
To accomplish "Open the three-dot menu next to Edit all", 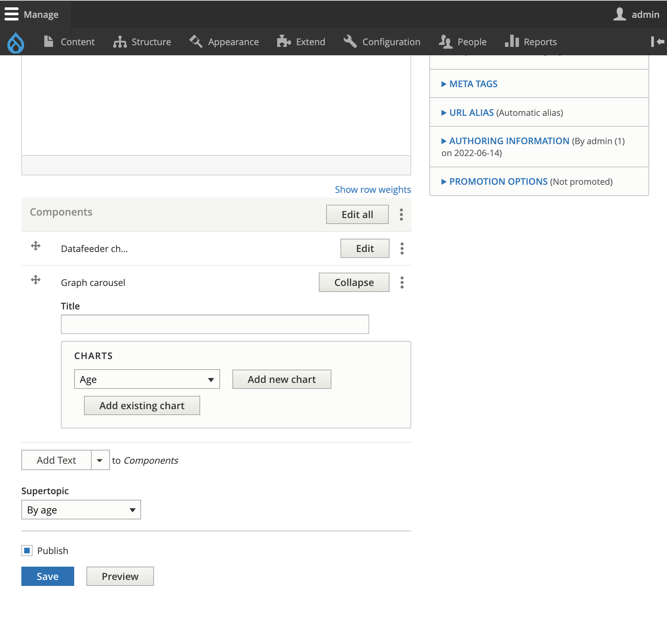I will click(x=401, y=214).
